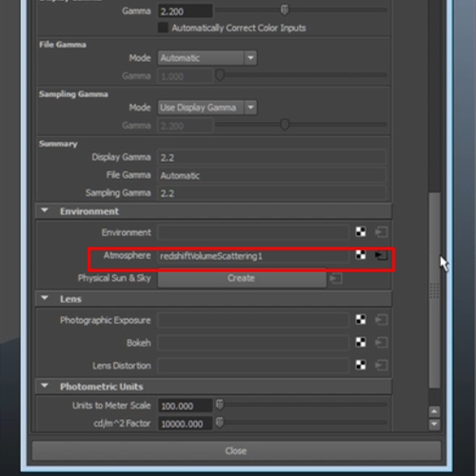Click the Bokeh text field
This screenshot has width=476, height=476.
(x=253, y=343)
